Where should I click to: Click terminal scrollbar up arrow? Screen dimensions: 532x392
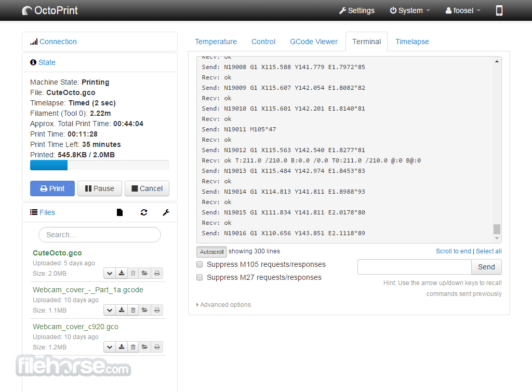[x=497, y=61]
